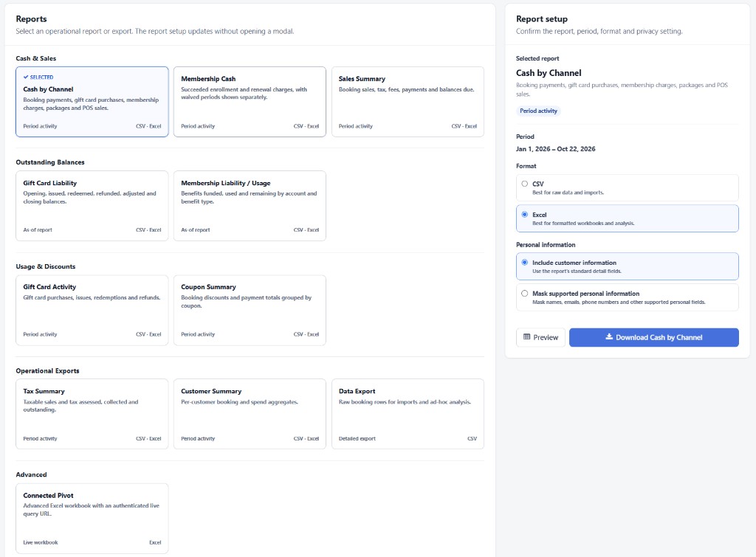This screenshot has height=557, width=756.
Task: Click the Cash & Sales section heading
Action: point(35,58)
